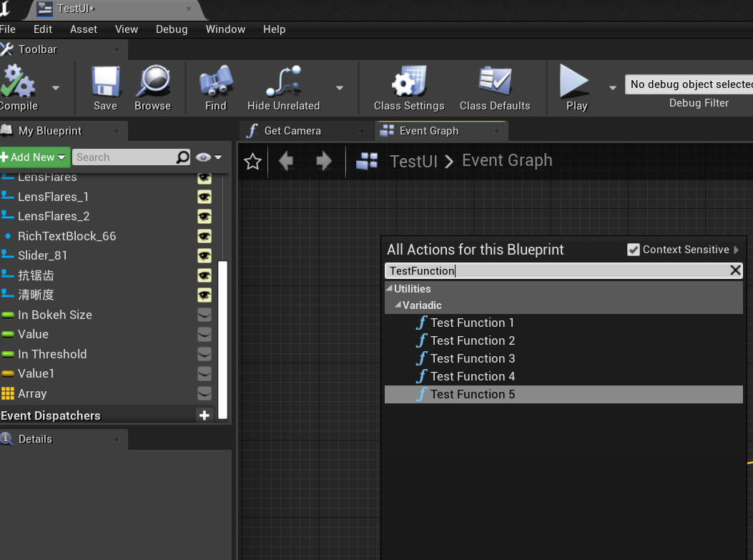753x560 pixels.
Task: Compile the blueprint
Action: coord(19,88)
